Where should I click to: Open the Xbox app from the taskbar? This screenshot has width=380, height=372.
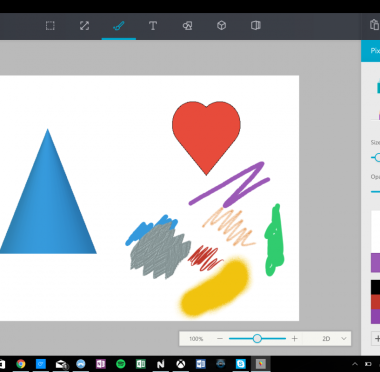pos(181,364)
